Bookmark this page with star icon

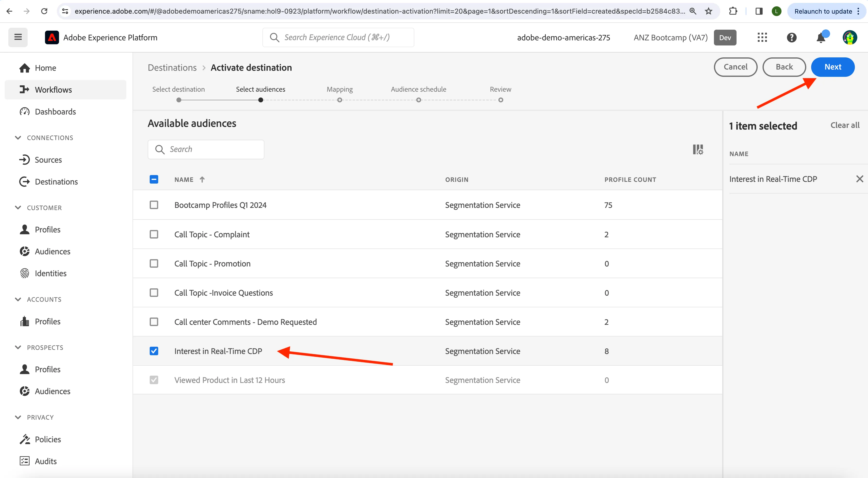(709, 11)
